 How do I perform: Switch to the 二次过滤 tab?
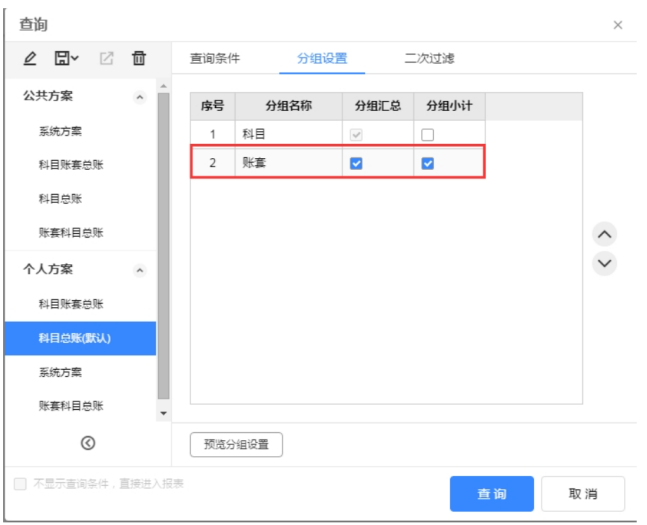click(x=429, y=58)
